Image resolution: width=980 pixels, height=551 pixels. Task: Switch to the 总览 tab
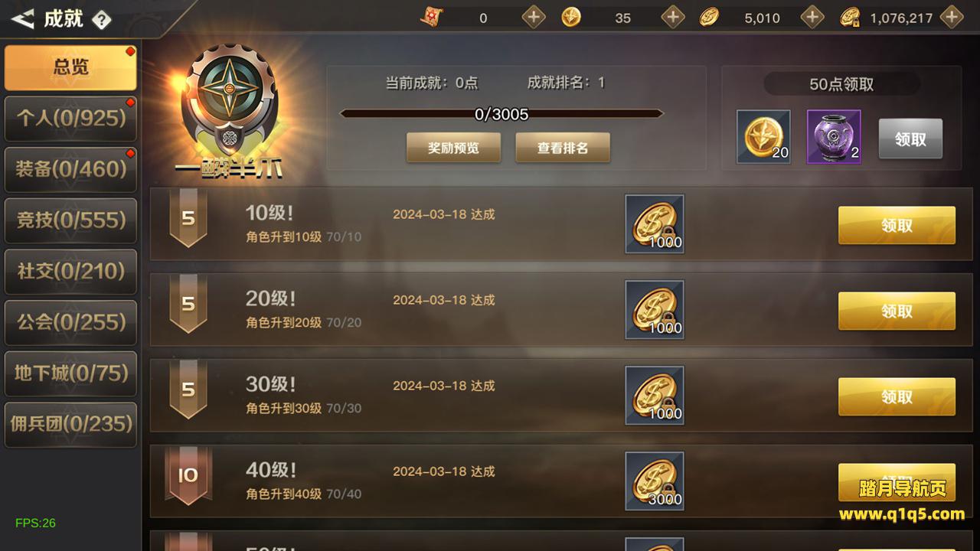point(70,67)
